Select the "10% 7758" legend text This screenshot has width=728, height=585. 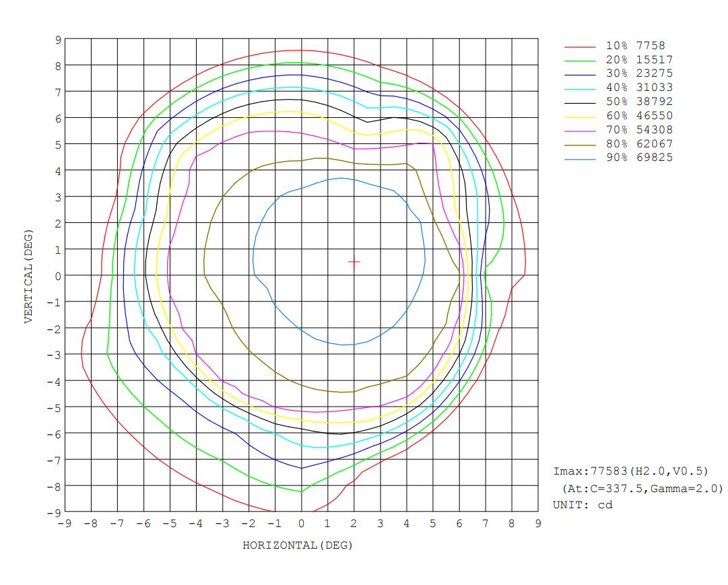(x=635, y=45)
